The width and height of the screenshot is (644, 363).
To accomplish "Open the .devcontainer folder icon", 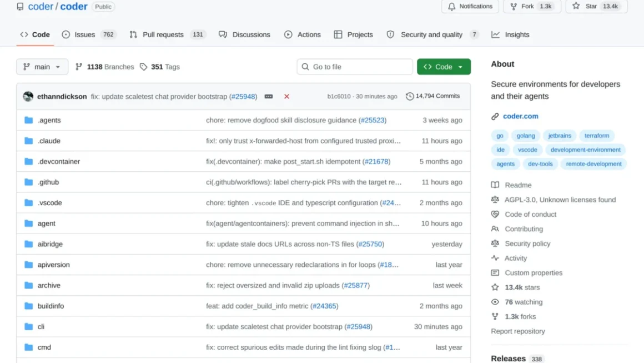I will click(x=28, y=161).
